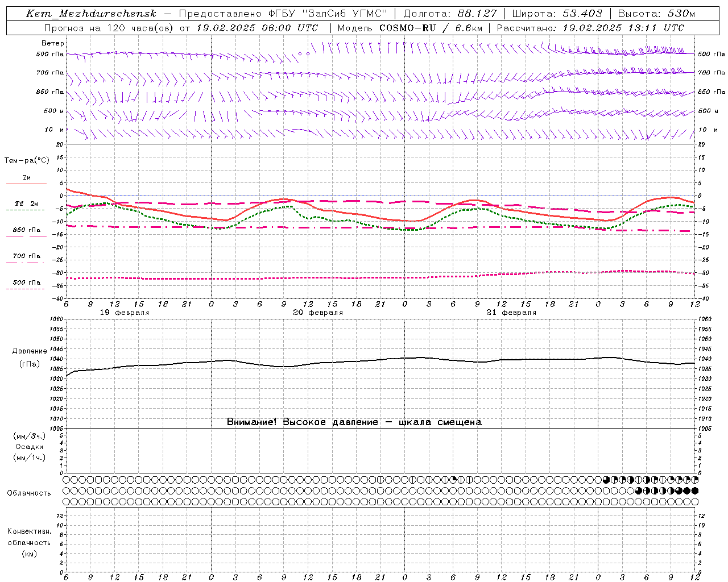Click the Давление pressure chart label
The width and height of the screenshot is (728, 582).
(30, 351)
